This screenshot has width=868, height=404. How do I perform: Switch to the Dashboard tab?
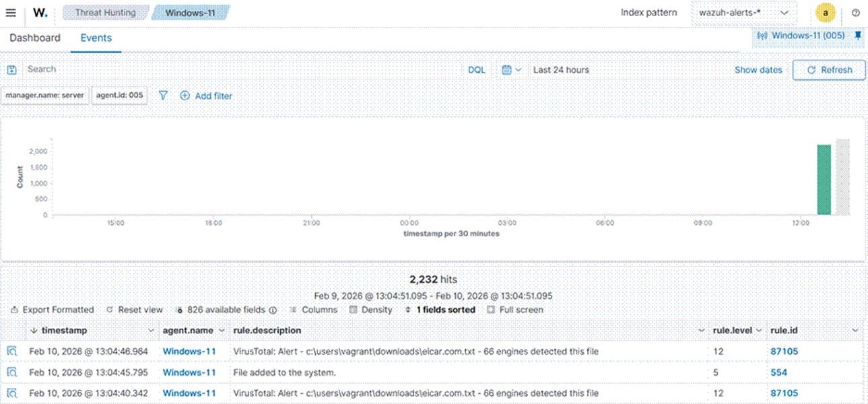[34, 38]
